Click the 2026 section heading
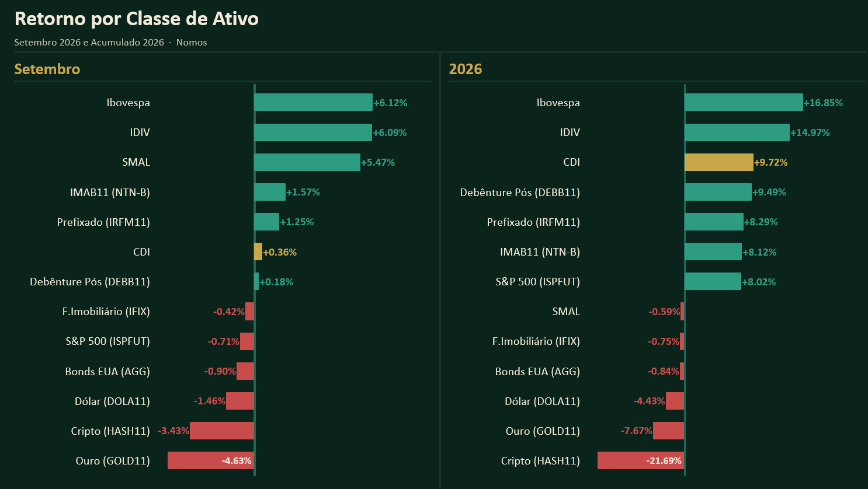This screenshot has height=489, width=868. 466,69
